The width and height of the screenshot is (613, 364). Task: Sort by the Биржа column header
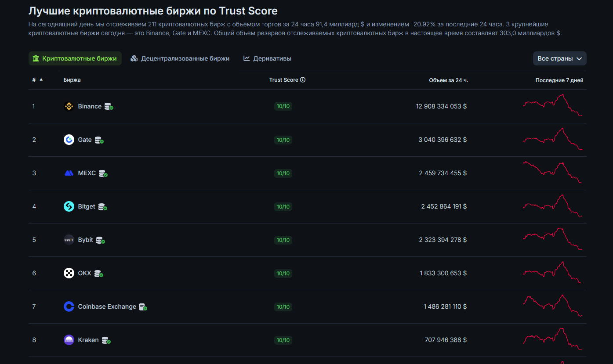click(x=72, y=80)
